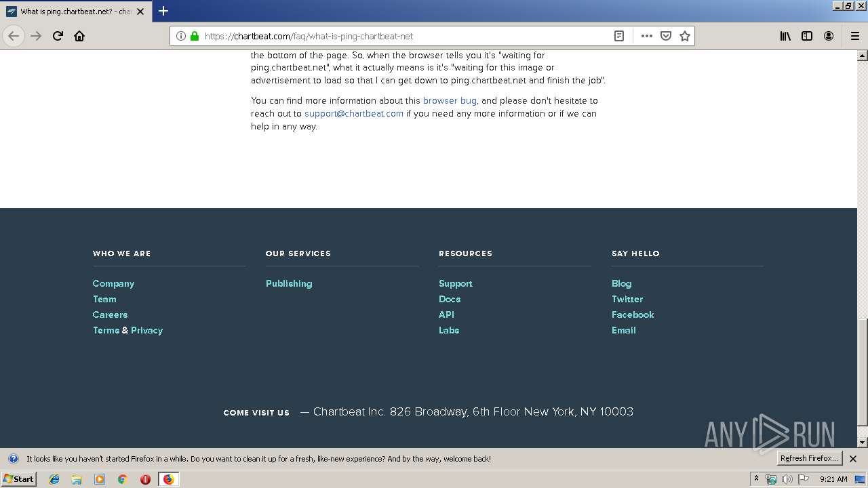868x488 pixels.
Task: Click scrollbar down arrow
Action: tap(863, 443)
